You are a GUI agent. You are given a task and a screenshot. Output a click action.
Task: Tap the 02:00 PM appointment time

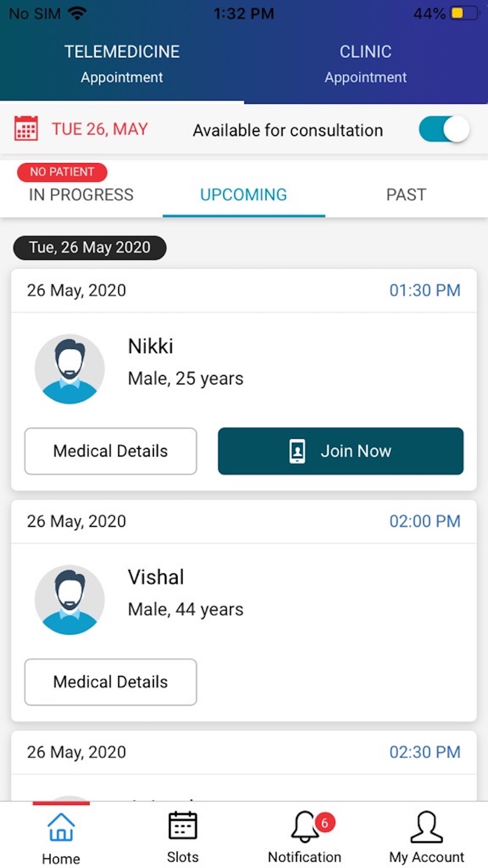pyautogui.click(x=425, y=521)
